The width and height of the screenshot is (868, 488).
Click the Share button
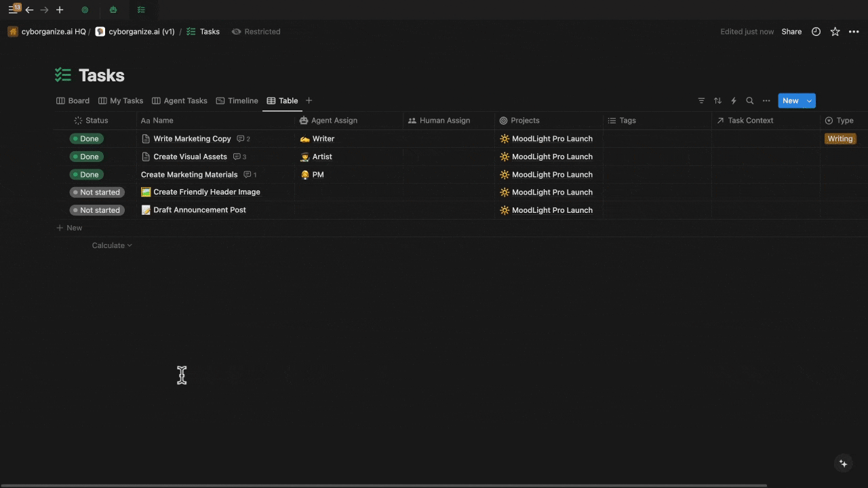point(791,32)
